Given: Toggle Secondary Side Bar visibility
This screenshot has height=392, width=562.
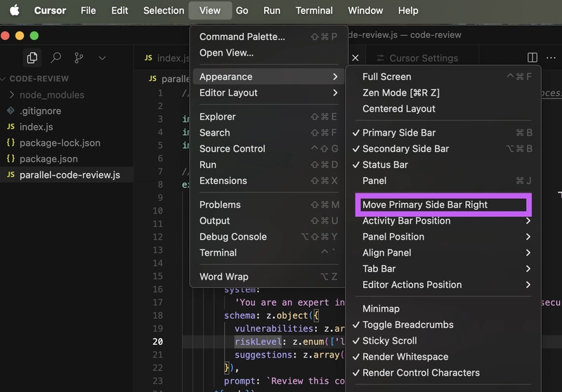Looking at the screenshot, I should (x=443, y=149).
